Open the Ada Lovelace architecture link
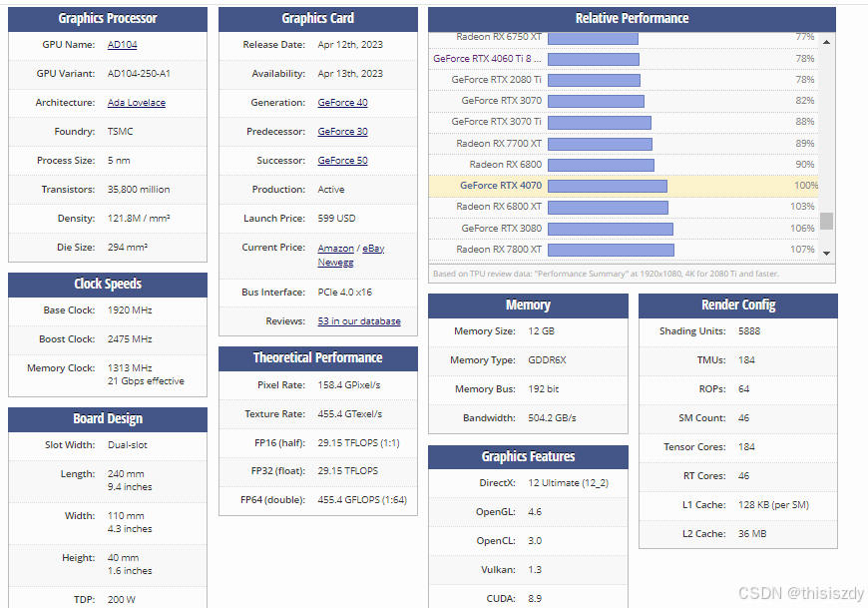 tap(136, 103)
